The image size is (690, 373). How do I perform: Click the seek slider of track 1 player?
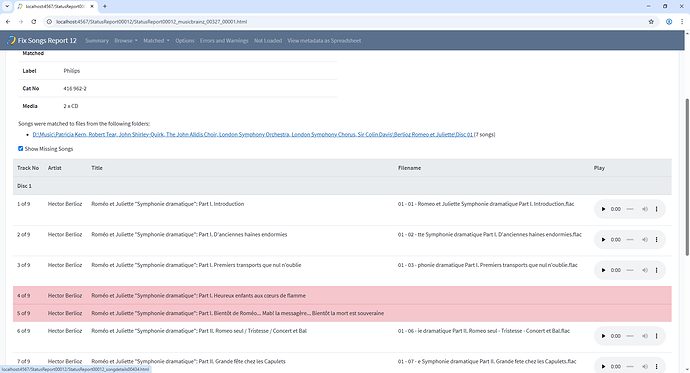point(630,209)
